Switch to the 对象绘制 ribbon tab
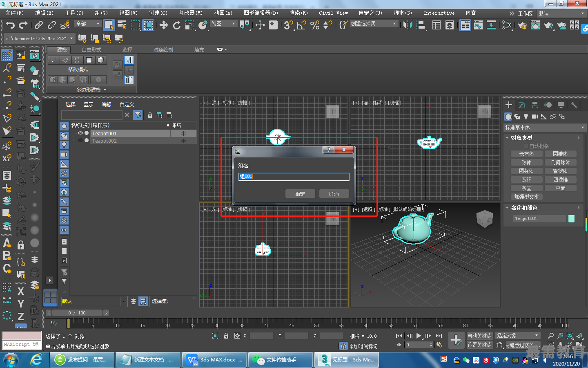This screenshot has height=368, width=588. click(163, 50)
